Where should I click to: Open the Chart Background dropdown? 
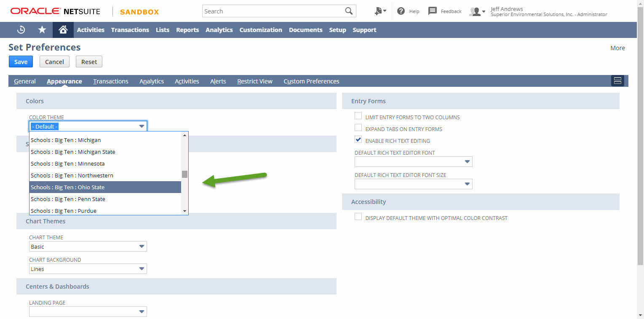tap(142, 268)
